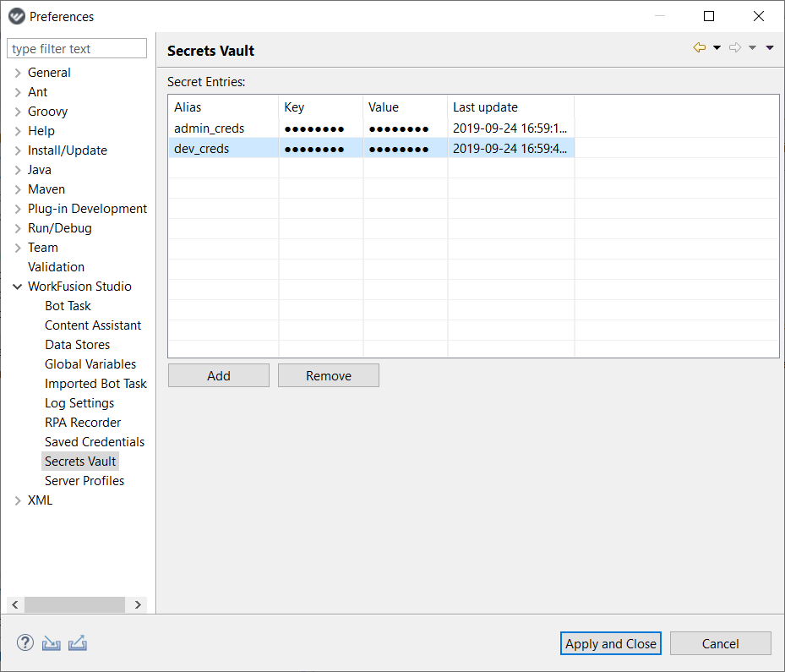The width and height of the screenshot is (785, 672).
Task: Open Content Assistant preferences
Action: (x=93, y=325)
